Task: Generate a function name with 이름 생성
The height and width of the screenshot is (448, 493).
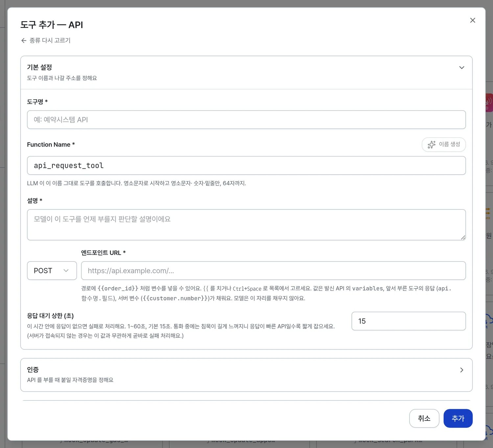Action: tap(444, 144)
